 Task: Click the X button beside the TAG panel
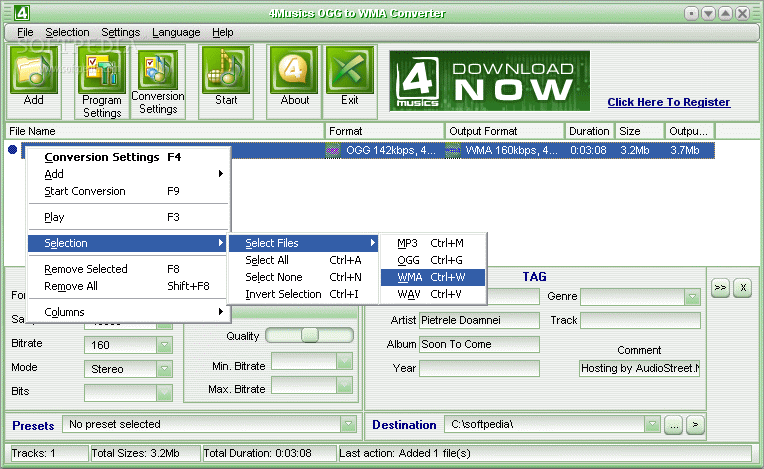tap(743, 287)
